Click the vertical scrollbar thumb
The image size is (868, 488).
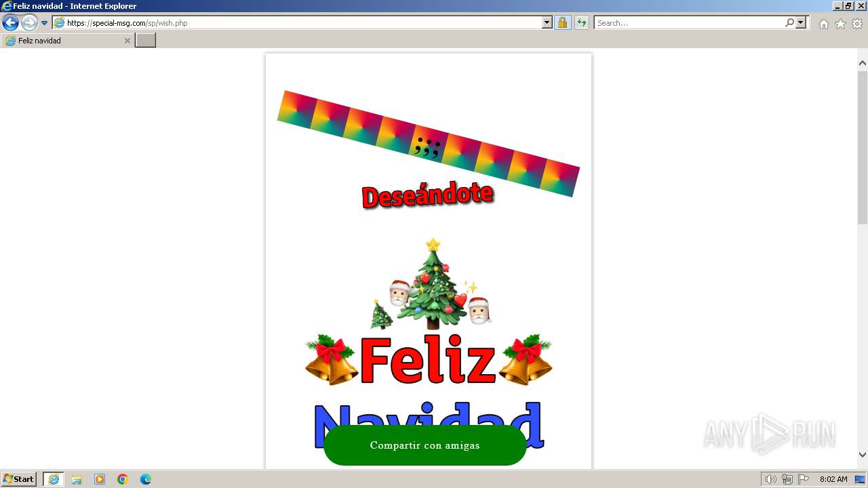tap(863, 147)
